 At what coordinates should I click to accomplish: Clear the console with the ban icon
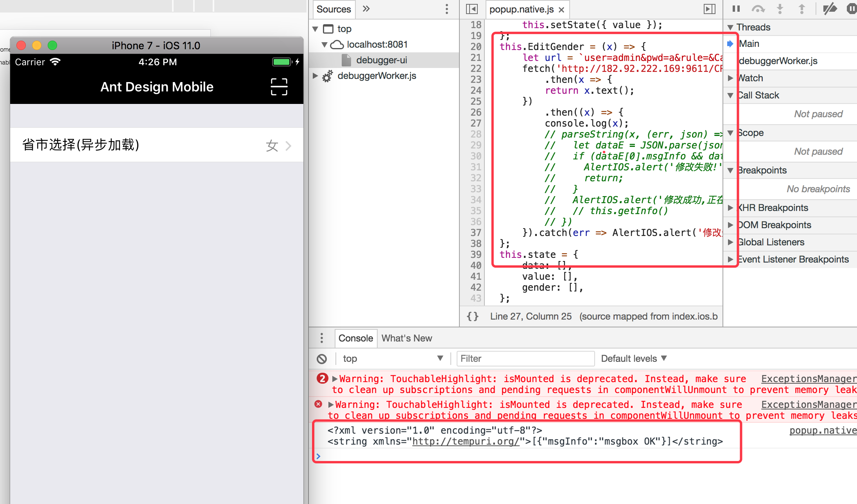(322, 359)
